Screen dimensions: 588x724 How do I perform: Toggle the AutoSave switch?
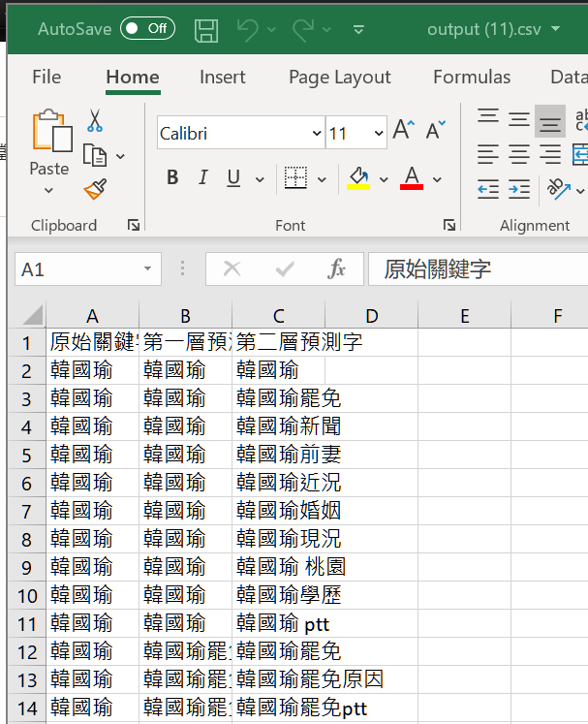[147, 29]
